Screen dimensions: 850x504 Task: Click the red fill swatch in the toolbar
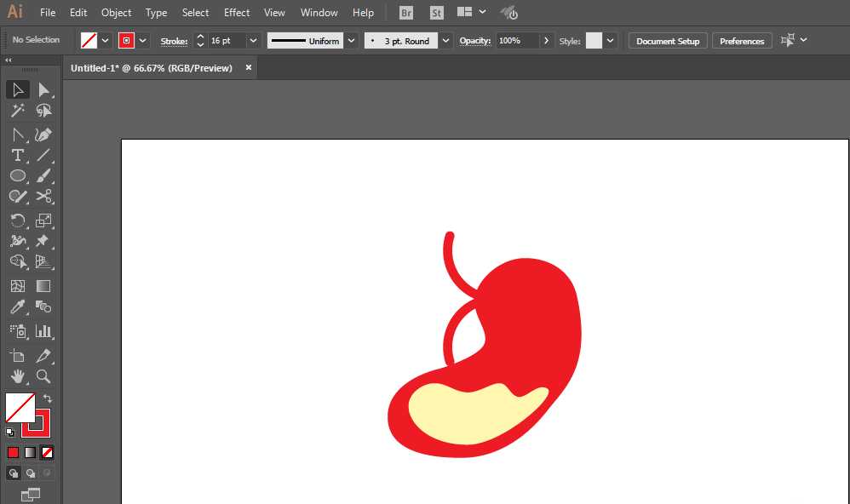[x=126, y=40]
